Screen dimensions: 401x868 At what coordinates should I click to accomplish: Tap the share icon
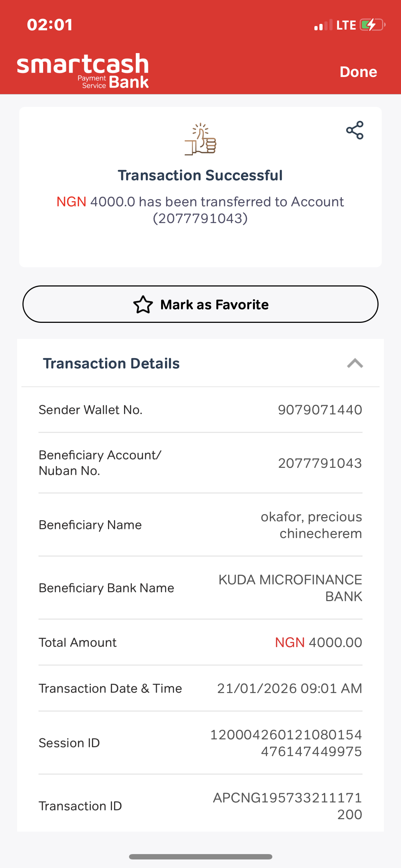355,130
